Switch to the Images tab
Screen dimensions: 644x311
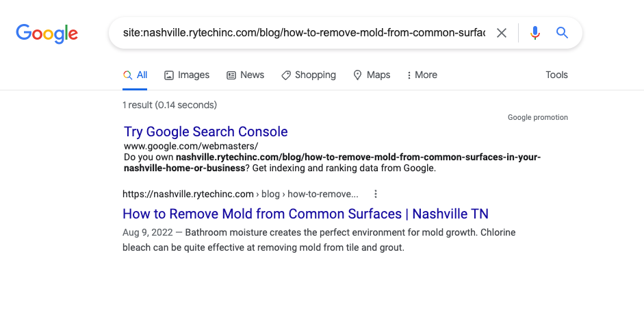(x=187, y=75)
